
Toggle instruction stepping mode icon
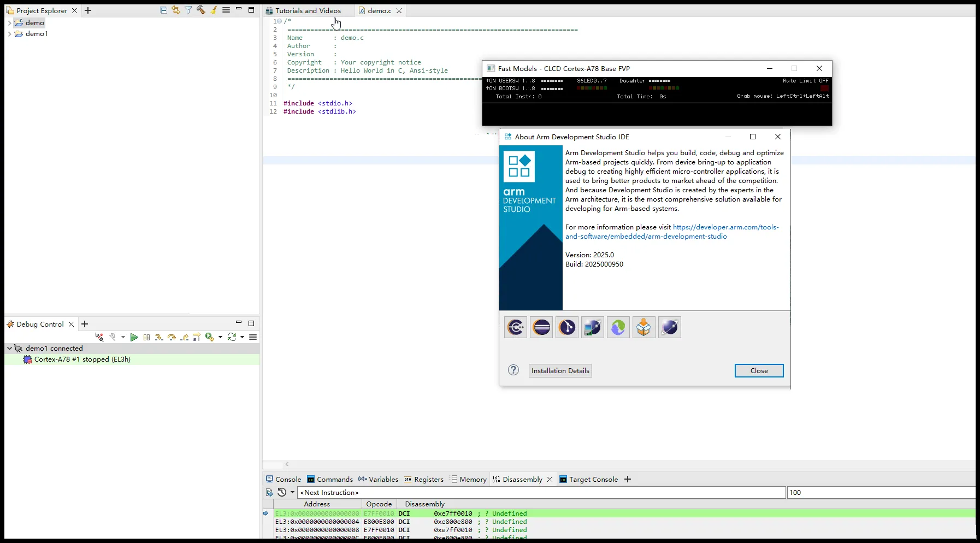pyautogui.click(x=197, y=338)
